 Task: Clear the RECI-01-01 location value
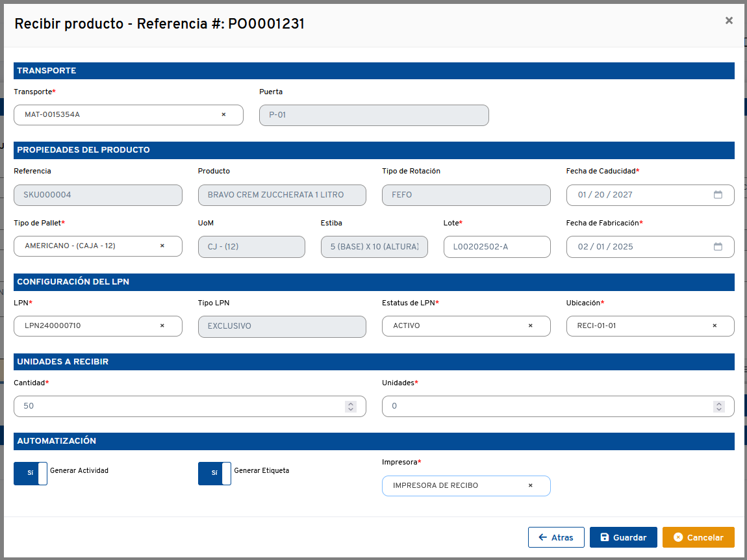click(x=715, y=326)
